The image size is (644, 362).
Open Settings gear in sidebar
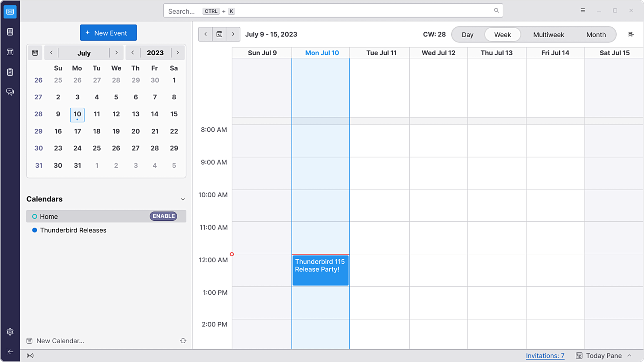click(10, 332)
